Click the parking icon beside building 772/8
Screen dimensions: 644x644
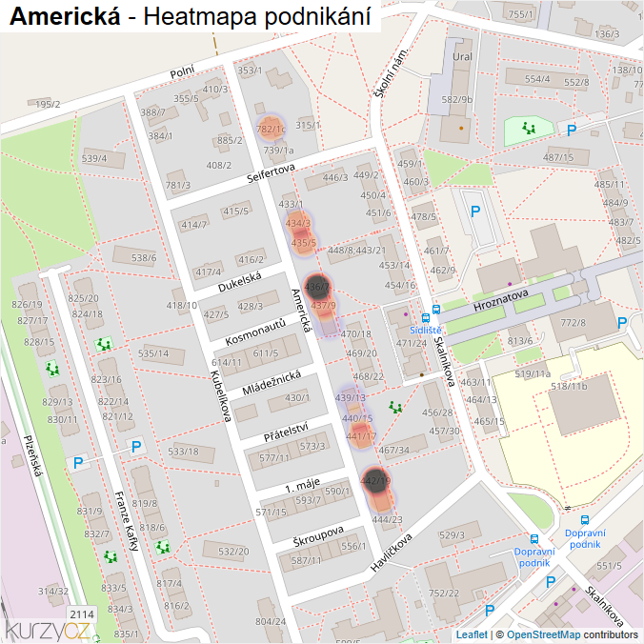pyautogui.click(x=622, y=323)
